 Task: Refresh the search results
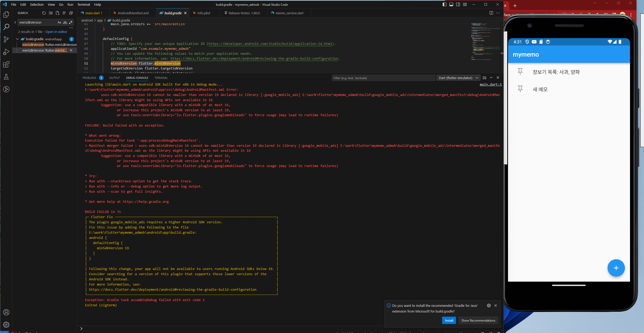tap(44, 13)
